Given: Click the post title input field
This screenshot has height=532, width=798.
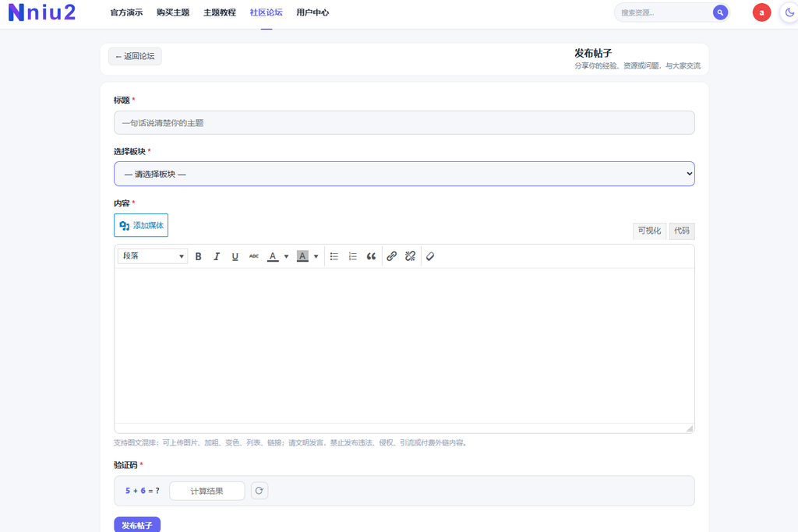Looking at the screenshot, I should pos(404,122).
